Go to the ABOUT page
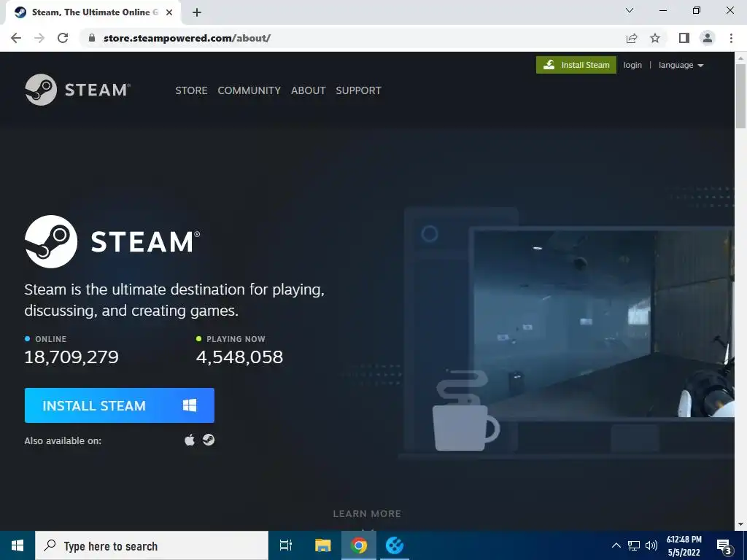Screen dimensions: 747x560 click(309, 90)
